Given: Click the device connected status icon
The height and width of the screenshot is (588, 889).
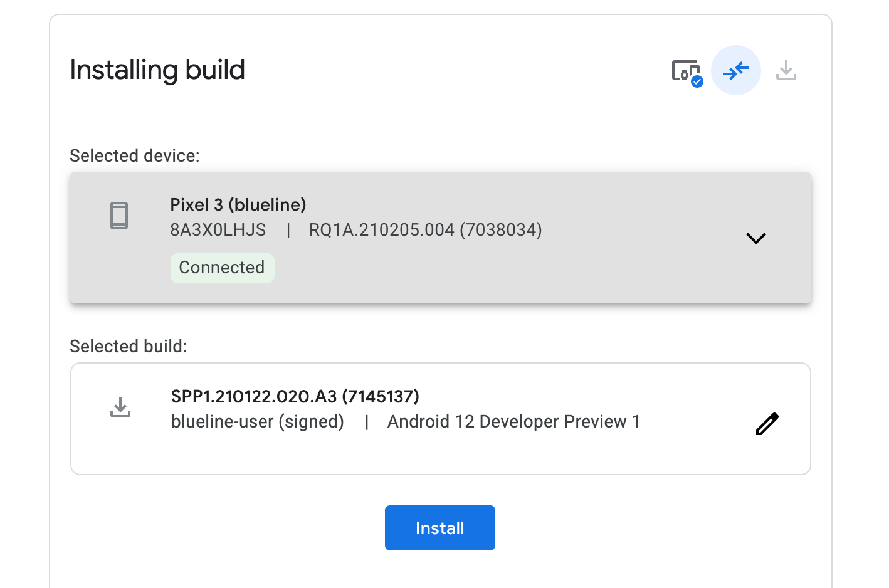Looking at the screenshot, I should click(x=685, y=70).
